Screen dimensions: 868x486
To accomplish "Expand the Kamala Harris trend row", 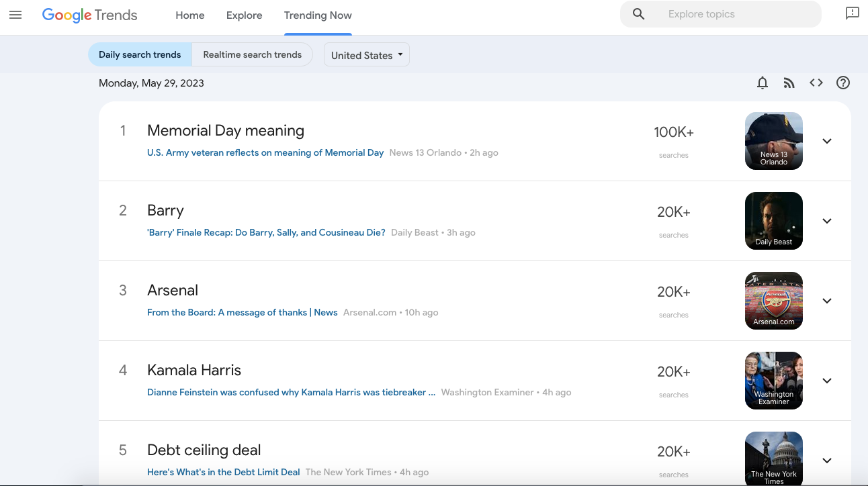I will click(x=827, y=381).
